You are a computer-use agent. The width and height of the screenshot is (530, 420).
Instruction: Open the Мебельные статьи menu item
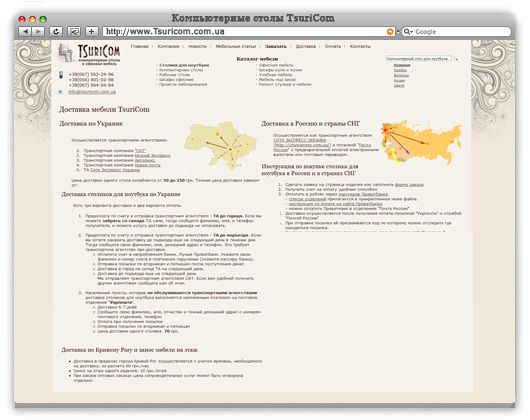click(236, 46)
